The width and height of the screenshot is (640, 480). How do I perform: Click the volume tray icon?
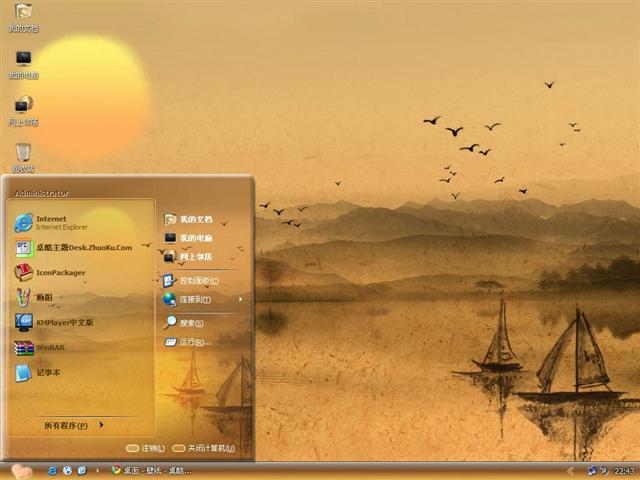tap(604, 471)
